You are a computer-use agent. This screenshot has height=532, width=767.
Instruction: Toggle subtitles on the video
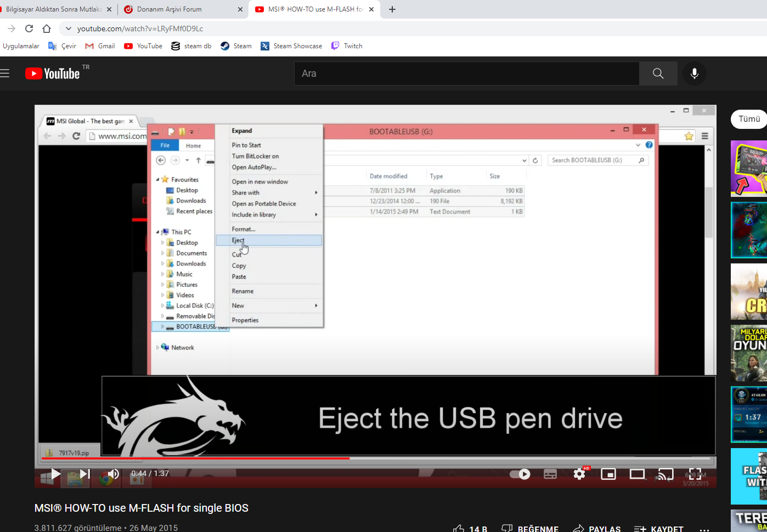[550, 474]
